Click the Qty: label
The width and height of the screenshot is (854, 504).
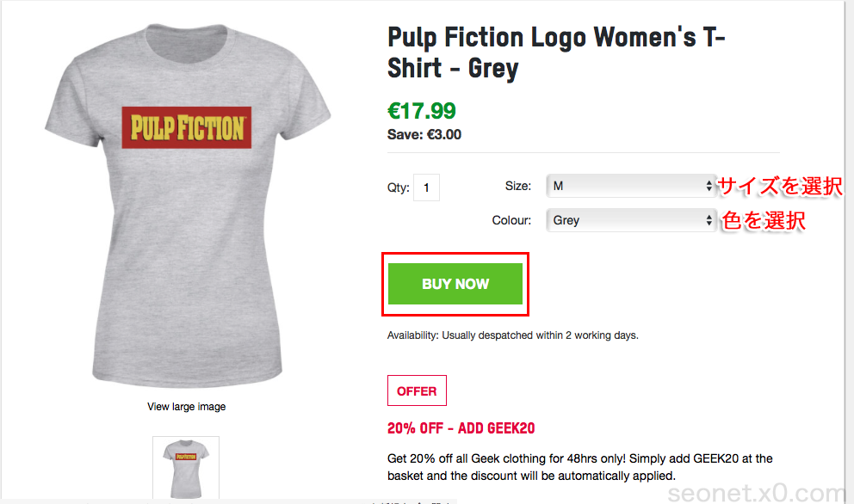(398, 187)
